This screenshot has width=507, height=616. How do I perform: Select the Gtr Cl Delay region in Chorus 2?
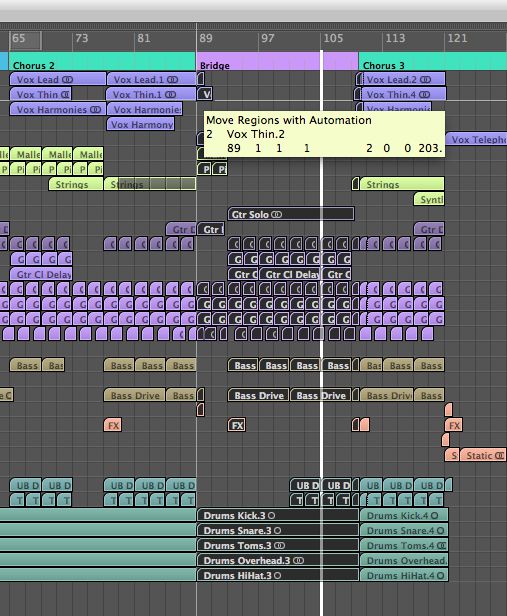tap(41, 274)
